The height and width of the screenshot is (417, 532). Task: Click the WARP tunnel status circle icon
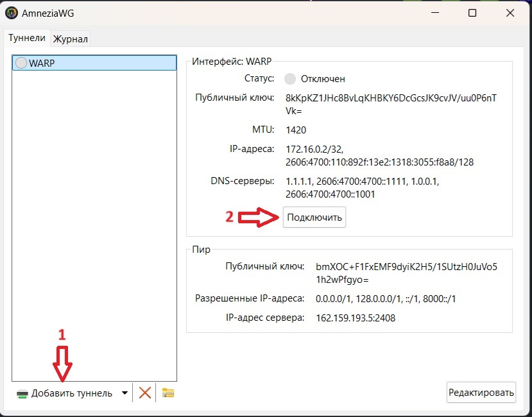(x=21, y=63)
